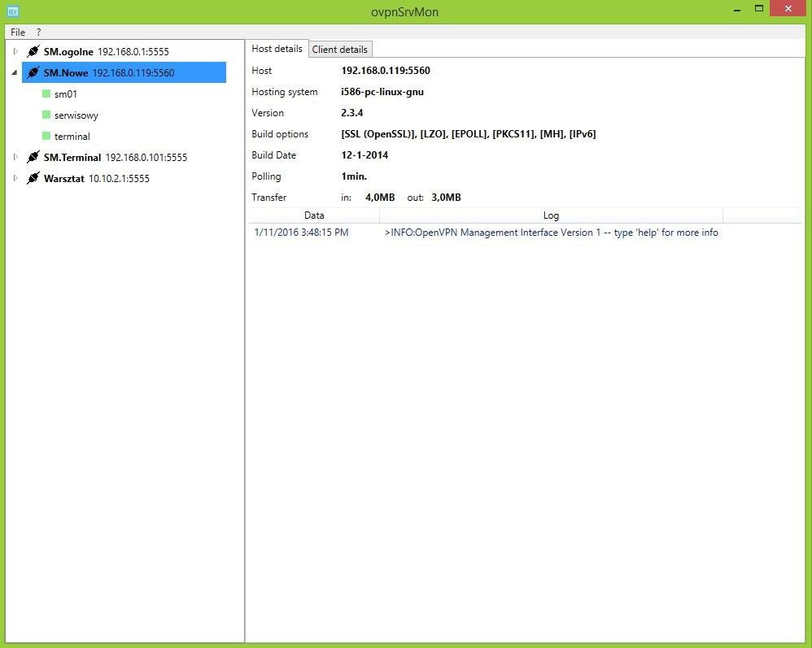Open the ? help menu
This screenshot has width=812, height=648.
[x=39, y=32]
